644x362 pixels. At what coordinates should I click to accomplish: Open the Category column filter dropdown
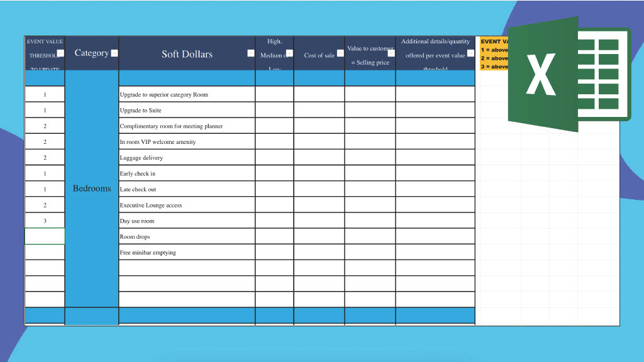(x=114, y=53)
